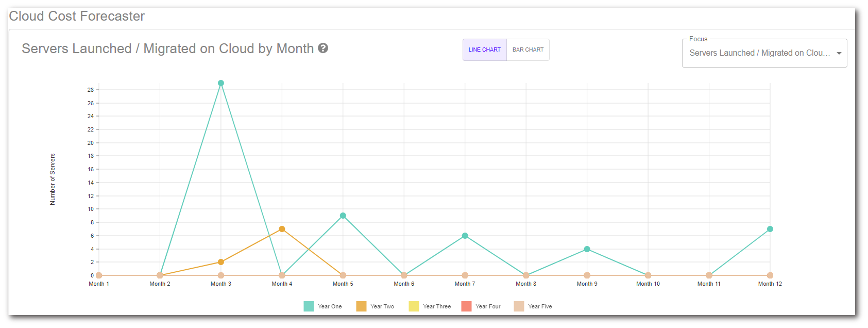Click Year Two data point at Month 3
Viewport: 868px width, 328px height.
(x=221, y=262)
